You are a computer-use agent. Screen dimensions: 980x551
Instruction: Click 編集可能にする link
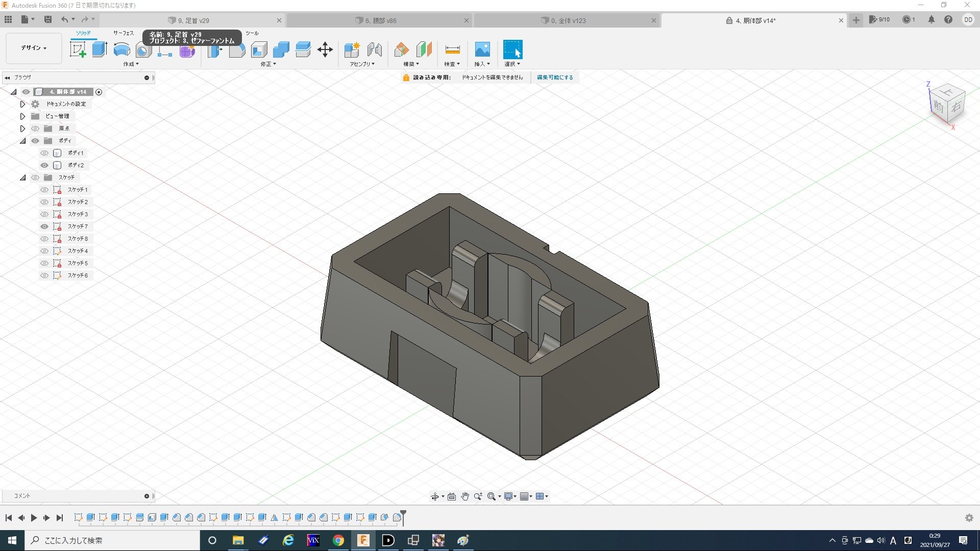[555, 78]
